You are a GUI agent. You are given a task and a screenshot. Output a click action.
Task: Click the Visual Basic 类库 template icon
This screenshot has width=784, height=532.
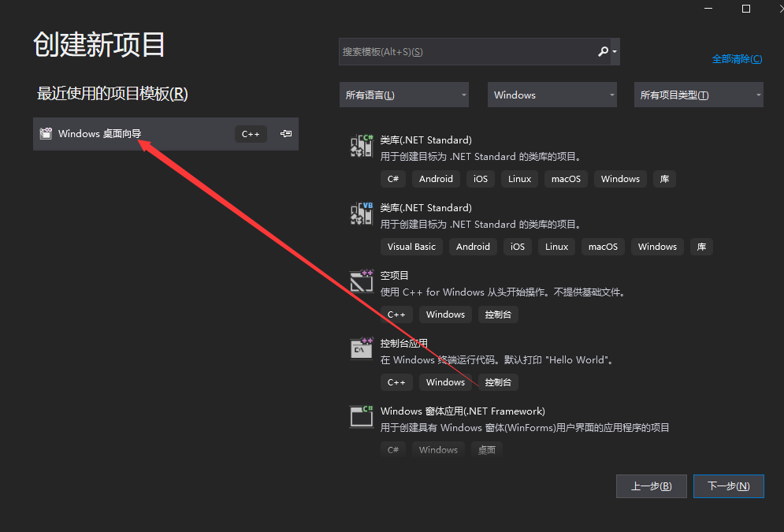click(x=361, y=214)
